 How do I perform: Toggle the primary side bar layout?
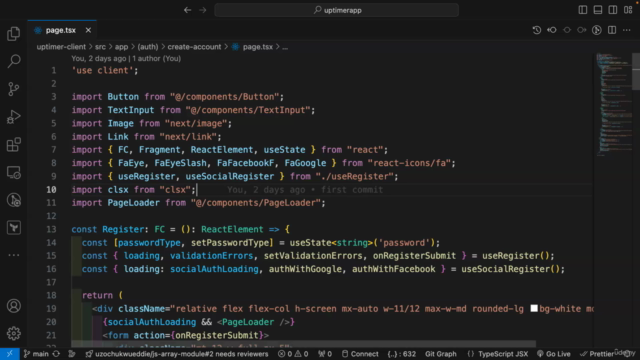click(x=583, y=10)
